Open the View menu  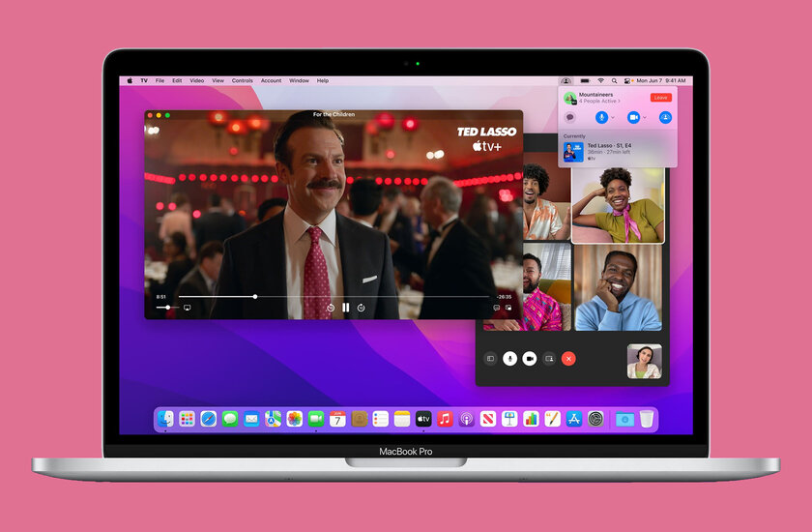coord(218,81)
